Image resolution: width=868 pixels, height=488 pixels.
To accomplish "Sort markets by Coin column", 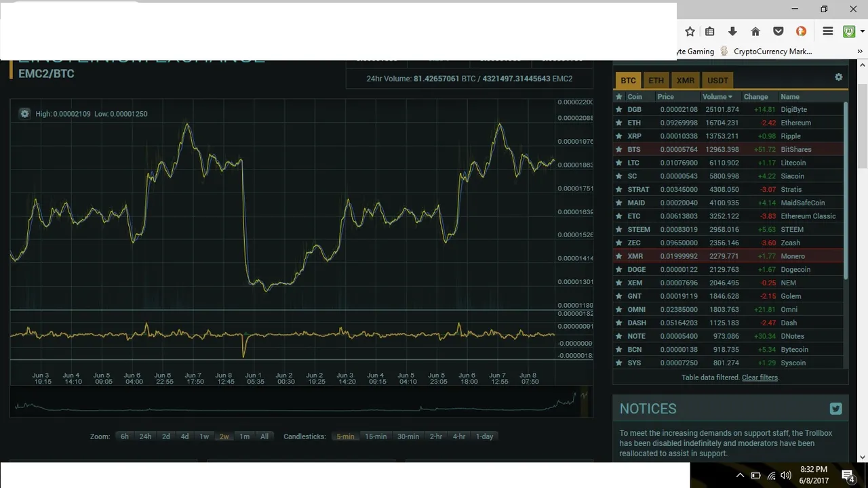I will [x=635, y=97].
